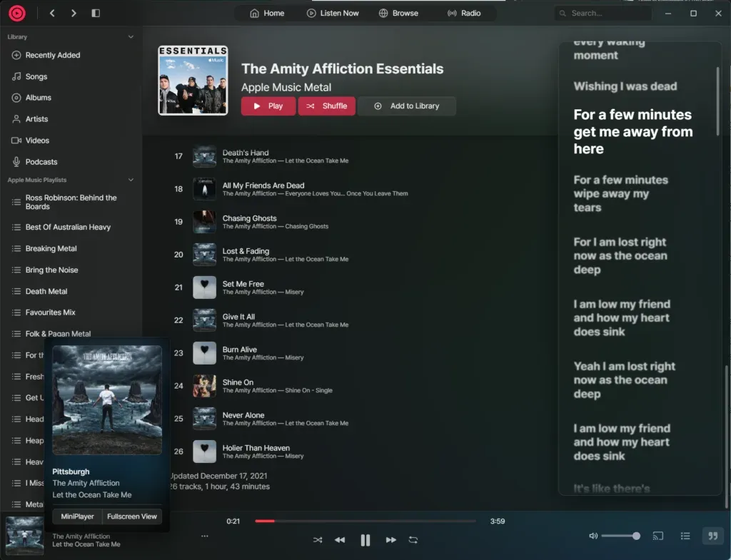The width and height of the screenshot is (731, 560).
Task: Click the red Play button
Action: (268, 106)
